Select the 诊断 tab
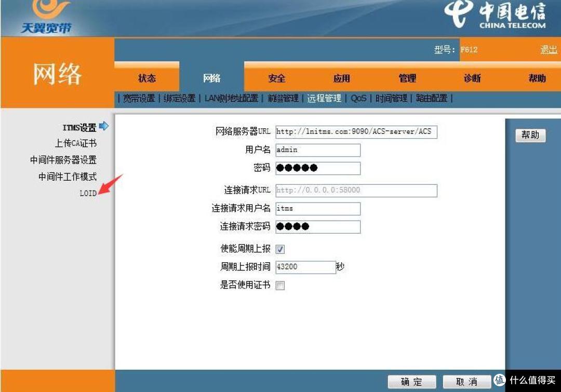The image size is (561, 392). [x=472, y=78]
